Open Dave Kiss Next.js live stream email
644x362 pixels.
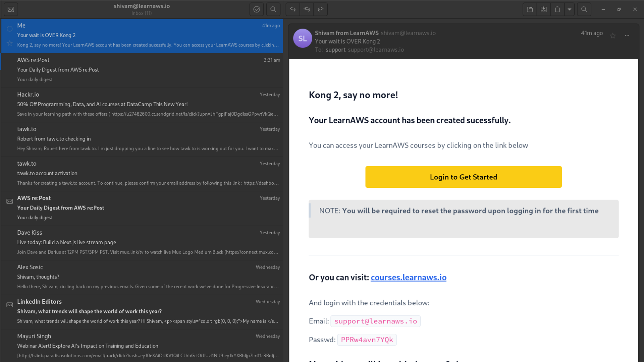coord(142,242)
